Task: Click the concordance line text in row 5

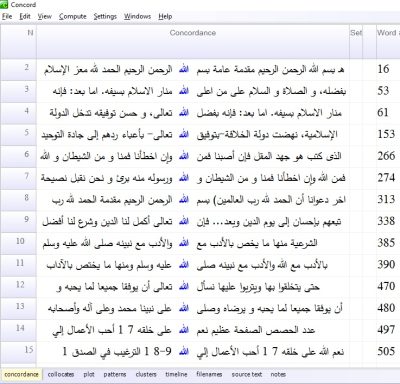Action: coord(190,135)
